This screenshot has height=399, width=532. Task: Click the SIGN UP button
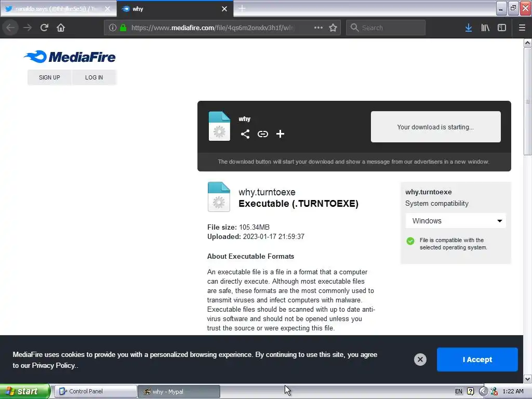pyautogui.click(x=49, y=77)
